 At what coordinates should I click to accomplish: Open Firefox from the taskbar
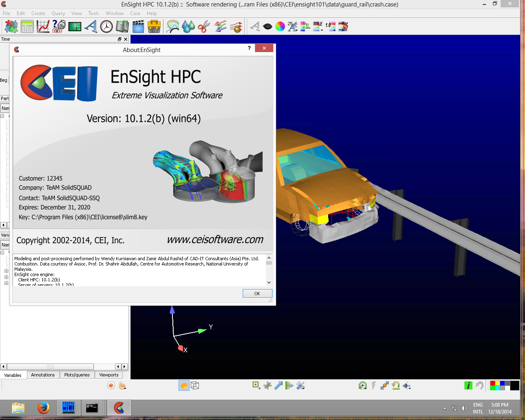[x=44, y=407]
